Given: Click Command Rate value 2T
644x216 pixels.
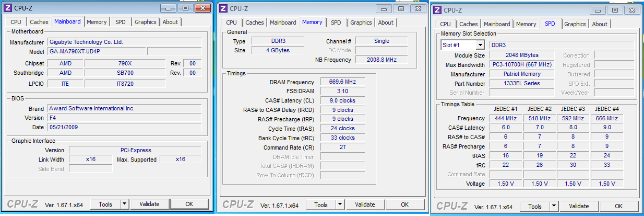Looking at the screenshot, I should pos(342,147).
